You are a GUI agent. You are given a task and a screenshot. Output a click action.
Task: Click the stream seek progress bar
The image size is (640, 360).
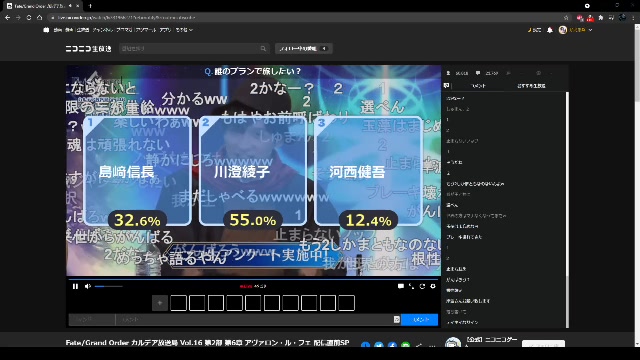(x=253, y=280)
